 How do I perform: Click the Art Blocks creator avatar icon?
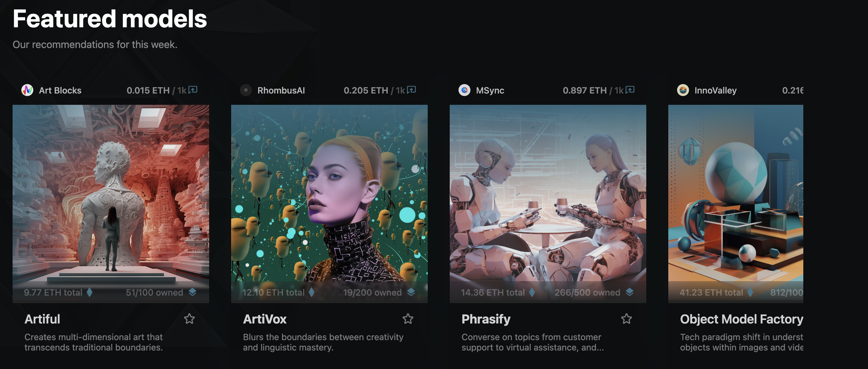pyautogui.click(x=27, y=90)
